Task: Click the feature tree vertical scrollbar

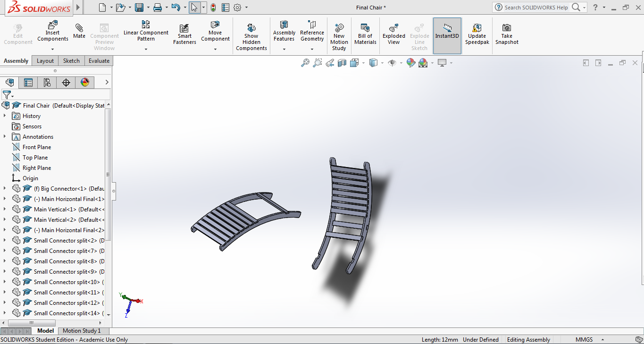Action: point(109,175)
